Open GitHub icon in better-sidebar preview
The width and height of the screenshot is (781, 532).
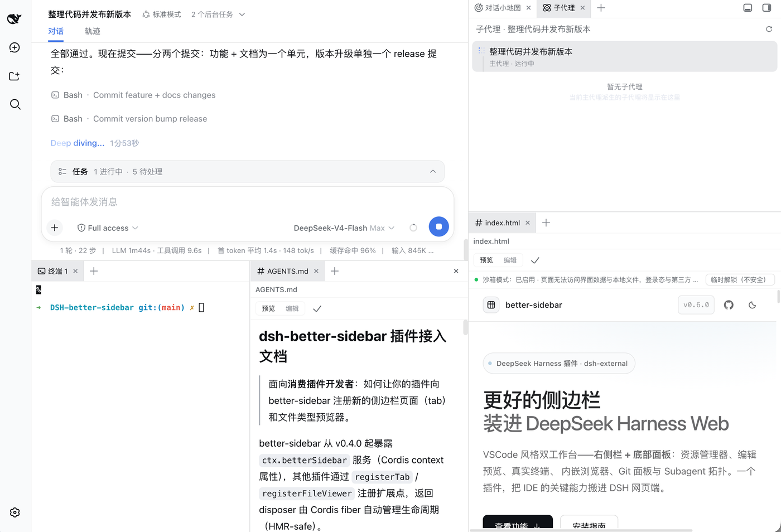[729, 305]
